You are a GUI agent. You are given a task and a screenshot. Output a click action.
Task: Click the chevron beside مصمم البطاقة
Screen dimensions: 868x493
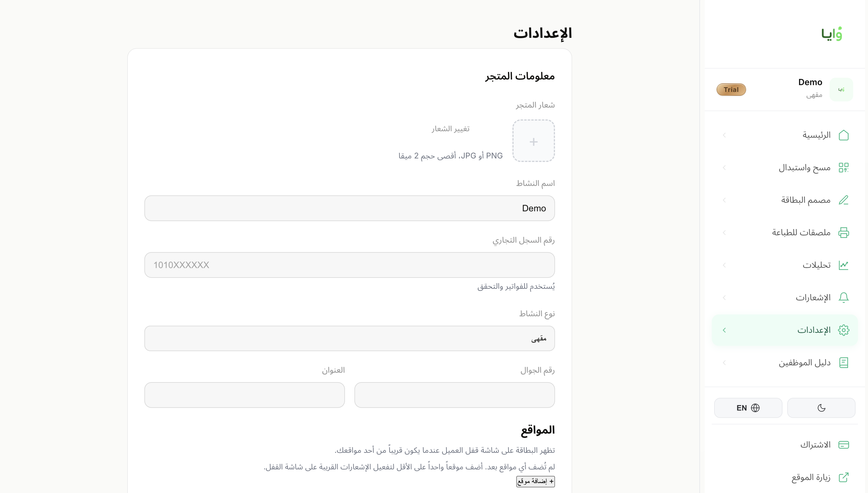[724, 200]
